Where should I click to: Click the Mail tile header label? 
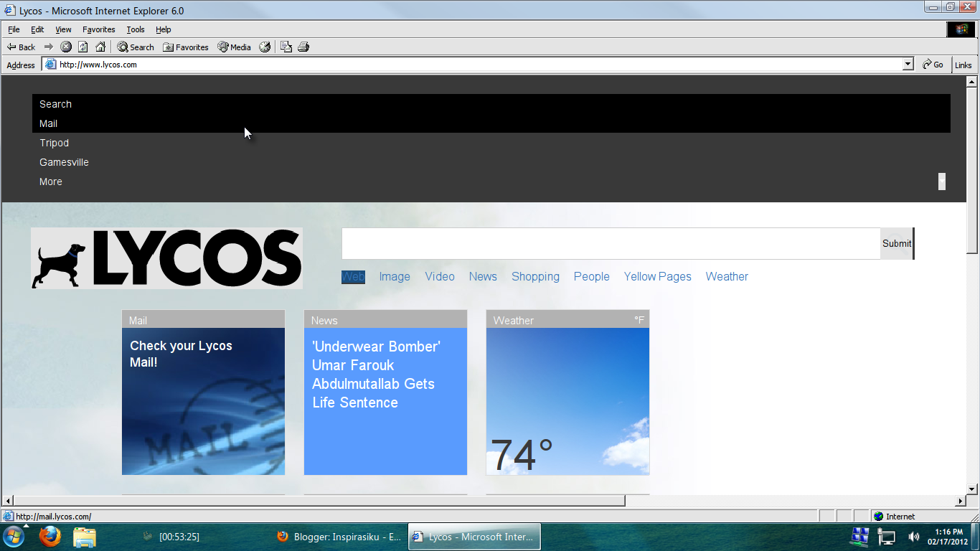tap(138, 321)
